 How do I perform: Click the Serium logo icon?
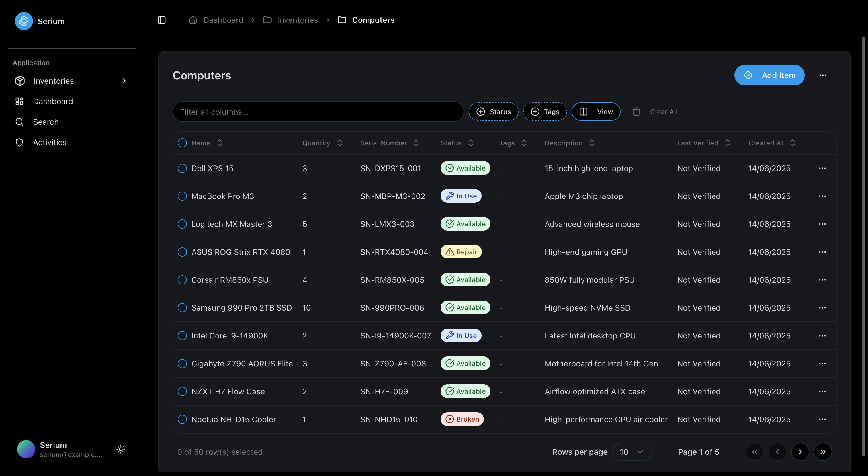coord(24,21)
